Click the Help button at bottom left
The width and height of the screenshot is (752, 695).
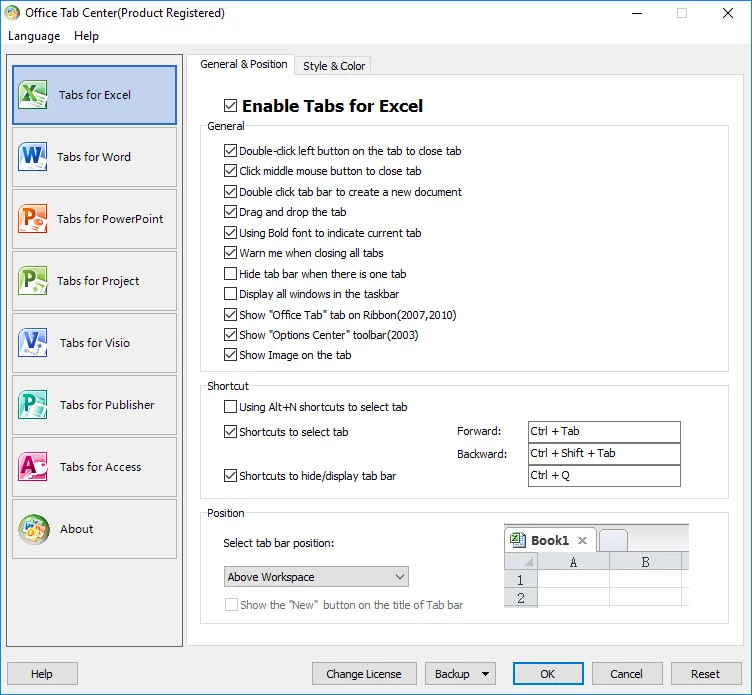42,674
